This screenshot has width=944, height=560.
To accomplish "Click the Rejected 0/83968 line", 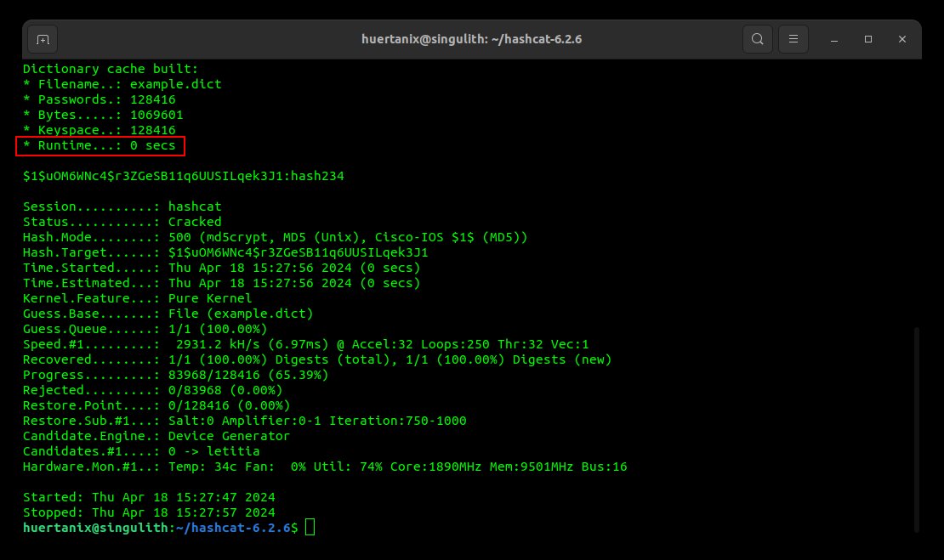I will [153, 390].
